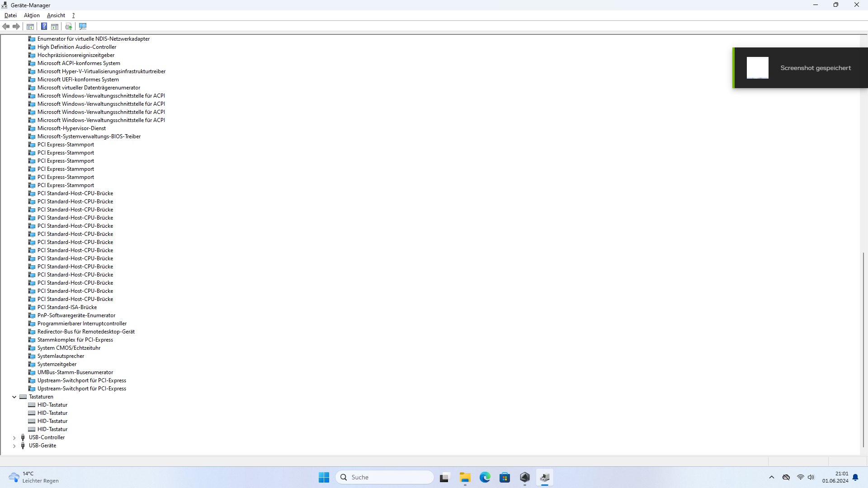Click the back arrow toolbar icon

(6, 27)
